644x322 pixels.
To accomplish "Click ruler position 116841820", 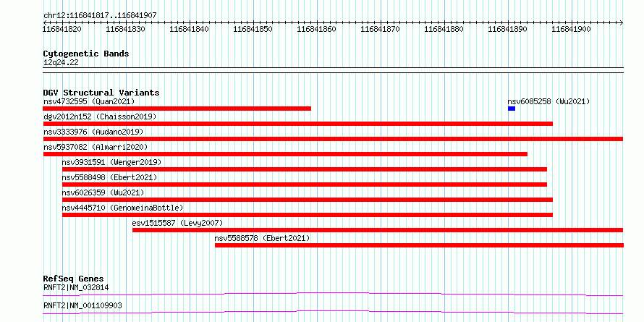I will pyautogui.click(x=62, y=29).
